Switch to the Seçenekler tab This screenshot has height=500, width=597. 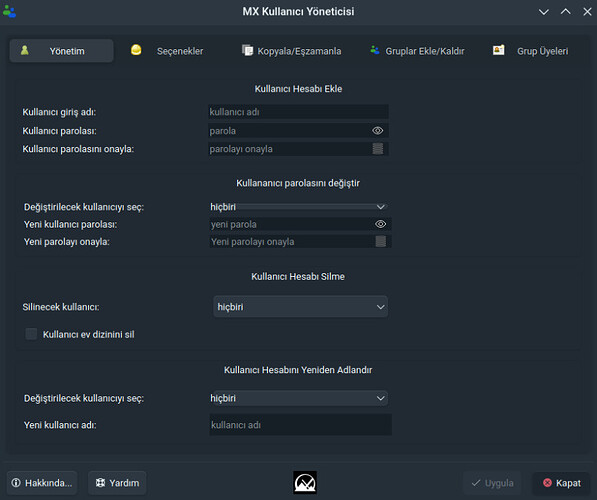coord(167,51)
